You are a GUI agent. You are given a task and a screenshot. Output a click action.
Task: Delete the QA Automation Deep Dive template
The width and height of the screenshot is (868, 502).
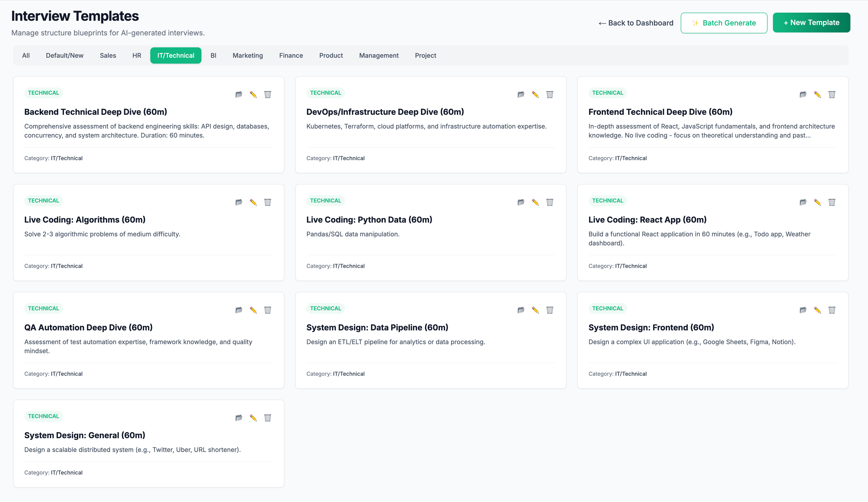pyautogui.click(x=268, y=310)
